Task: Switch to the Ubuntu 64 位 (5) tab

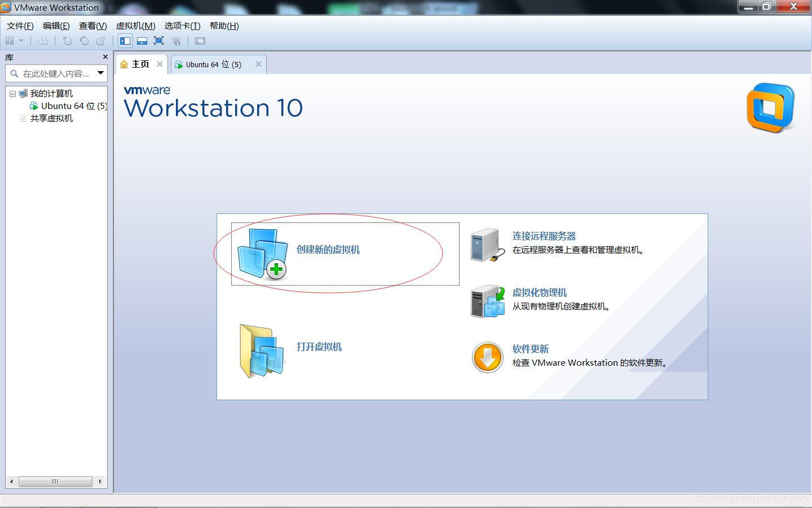Action: coord(214,64)
